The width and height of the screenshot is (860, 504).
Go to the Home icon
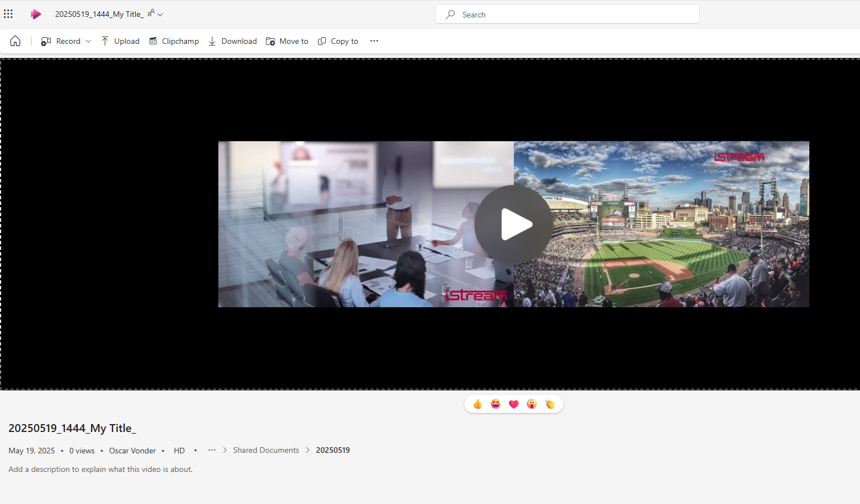(x=15, y=41)
